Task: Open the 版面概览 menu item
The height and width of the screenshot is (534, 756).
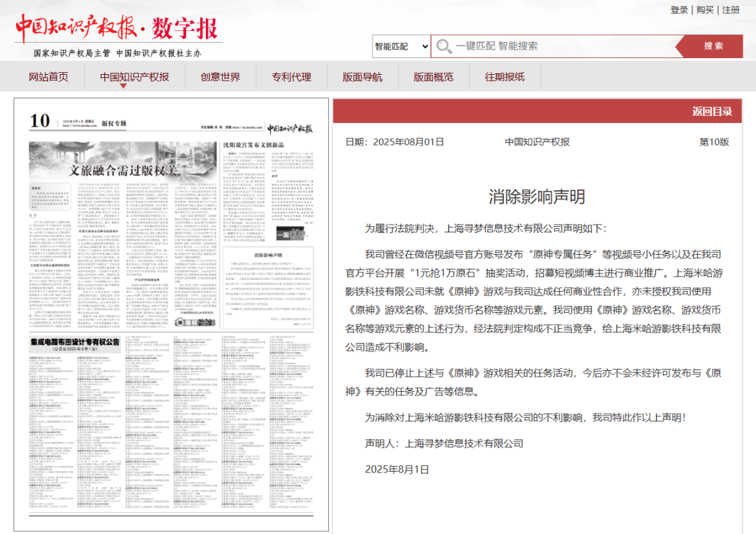Action: [x=433, y=77]
